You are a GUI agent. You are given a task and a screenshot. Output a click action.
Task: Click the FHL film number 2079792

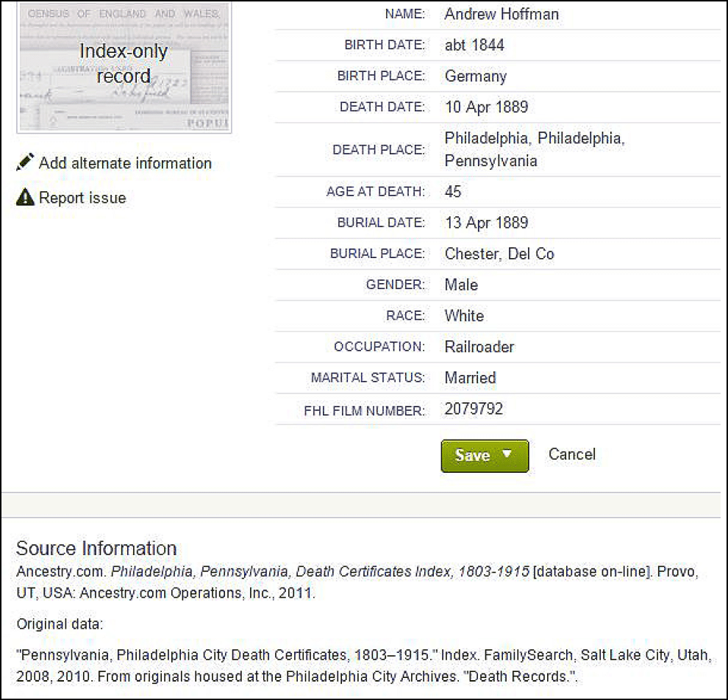pyautogui.click(x=474, y=409)
